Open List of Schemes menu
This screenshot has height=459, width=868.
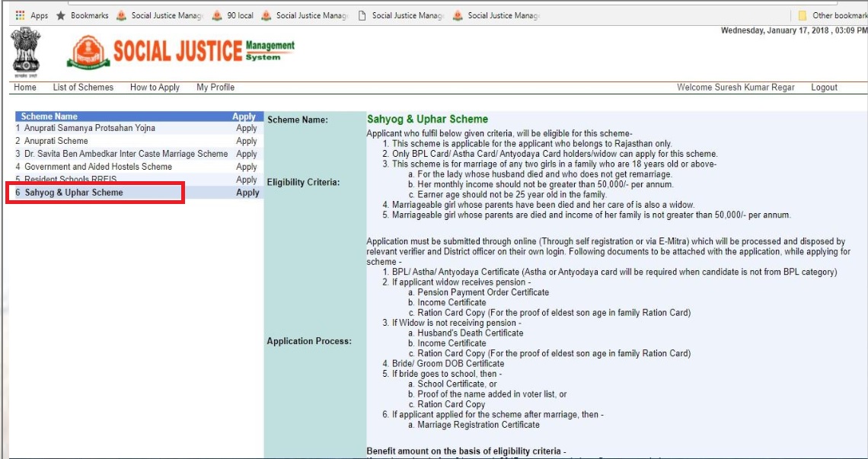[83, 88]
